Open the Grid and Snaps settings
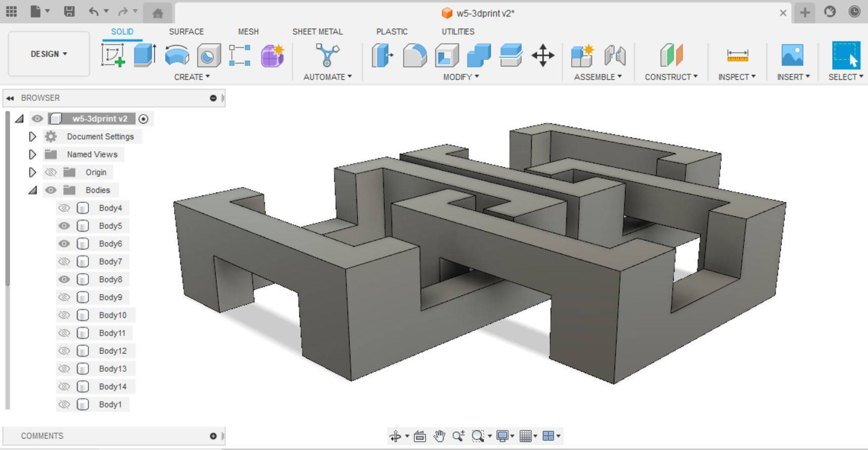This screenshot has height=450, width=868. point(528,436)
